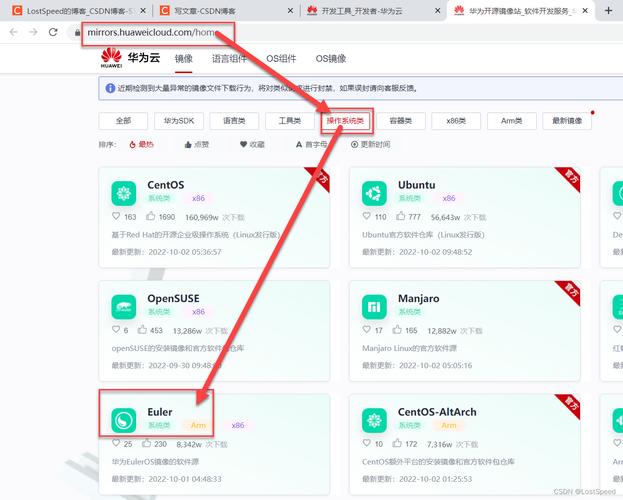
Task: Click the Ubuntu mirror icon
Action: coord(374,193)
